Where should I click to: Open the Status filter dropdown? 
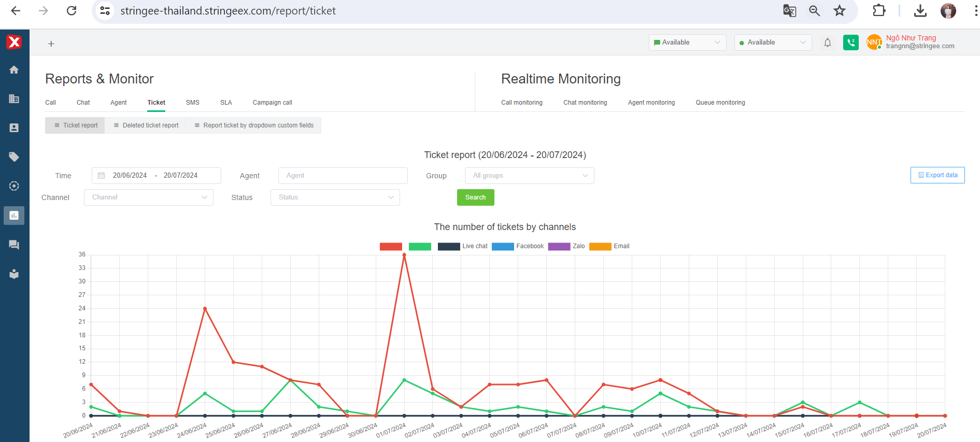click(x=335, y=197)
